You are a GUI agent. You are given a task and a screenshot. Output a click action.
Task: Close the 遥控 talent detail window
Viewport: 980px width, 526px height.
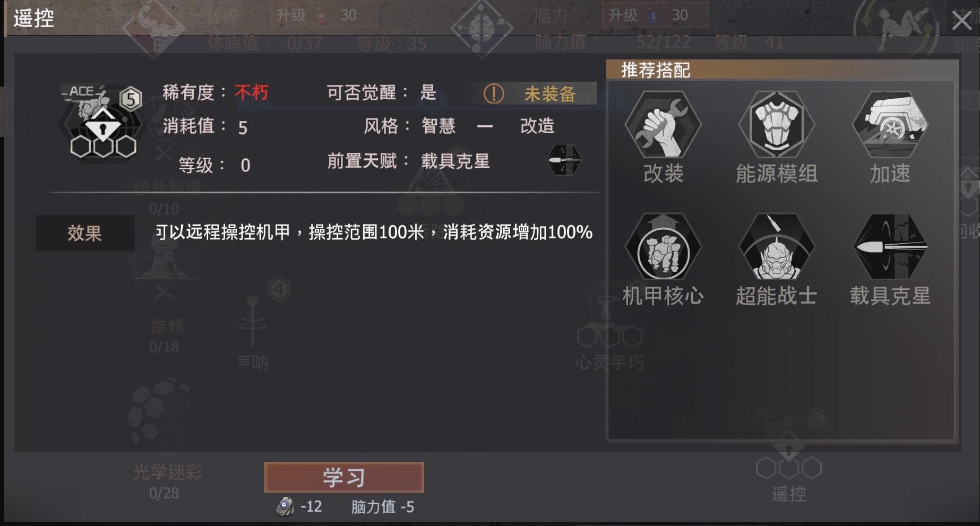point(961,20)
